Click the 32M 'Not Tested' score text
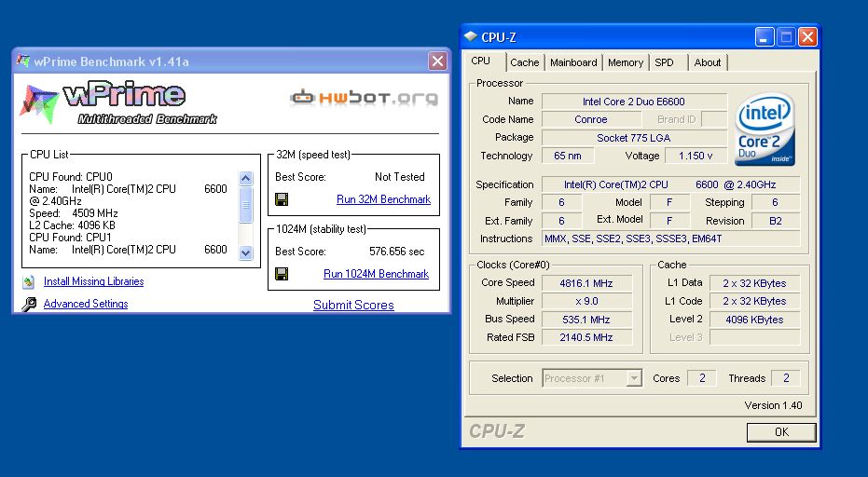Screen dimensions: 868x477 (x=400, y=177)
